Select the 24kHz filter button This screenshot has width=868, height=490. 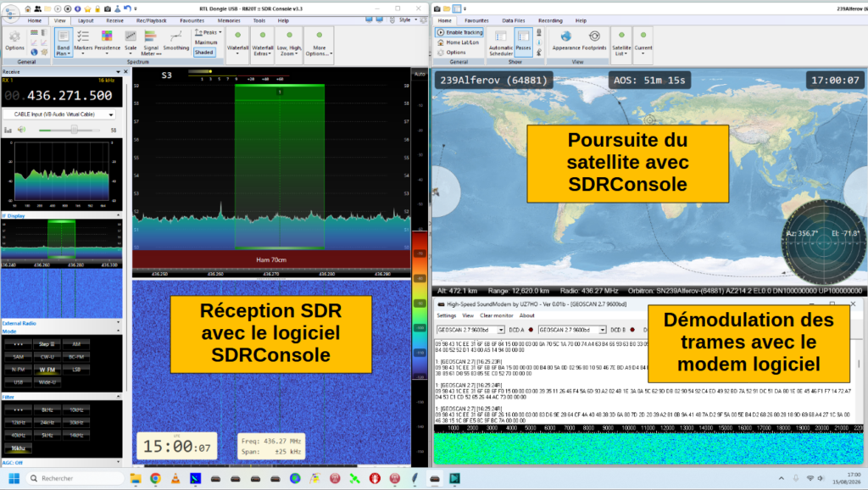(47, 422)
